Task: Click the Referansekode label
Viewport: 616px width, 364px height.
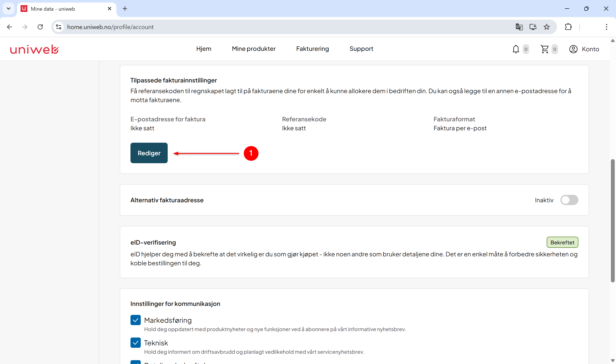Action: pos(304,119)
